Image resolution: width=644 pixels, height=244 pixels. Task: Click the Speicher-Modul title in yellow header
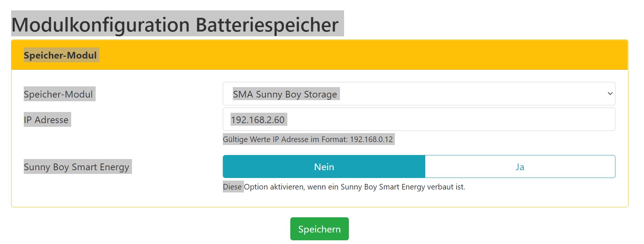(60, 55)
